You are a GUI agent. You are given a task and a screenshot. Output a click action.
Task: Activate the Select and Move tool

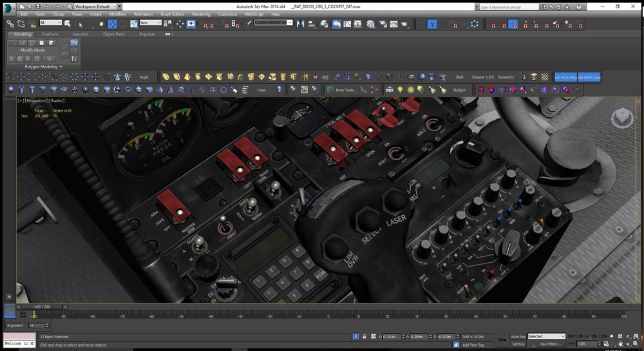pyautogui.click(x=112, y=24)
